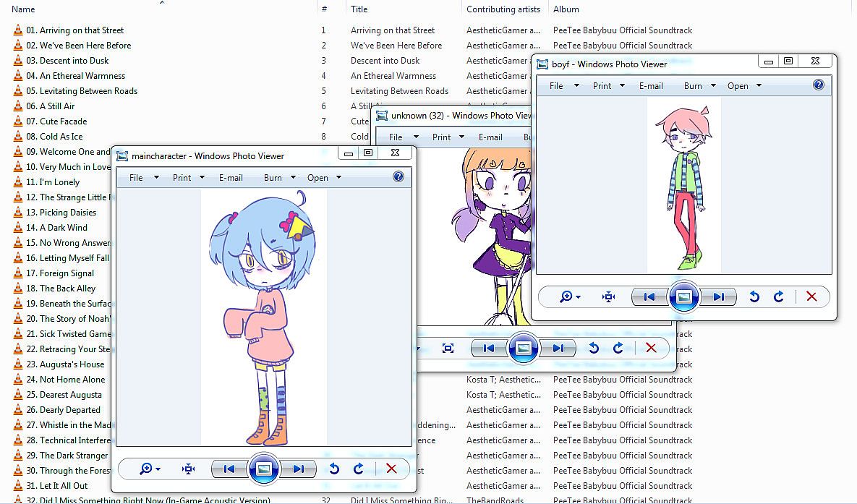Image resolution: width=857 pixels, height=504 pixels.
Task: Delete the maincharacter image with red X
Action: [x=391, y=469]
